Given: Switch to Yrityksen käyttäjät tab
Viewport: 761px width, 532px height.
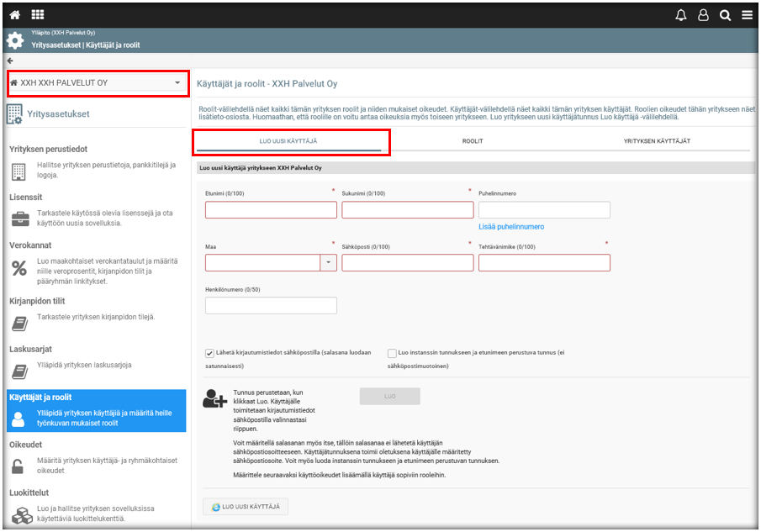Looking at the screenshot, I should (x=657, y=141).
